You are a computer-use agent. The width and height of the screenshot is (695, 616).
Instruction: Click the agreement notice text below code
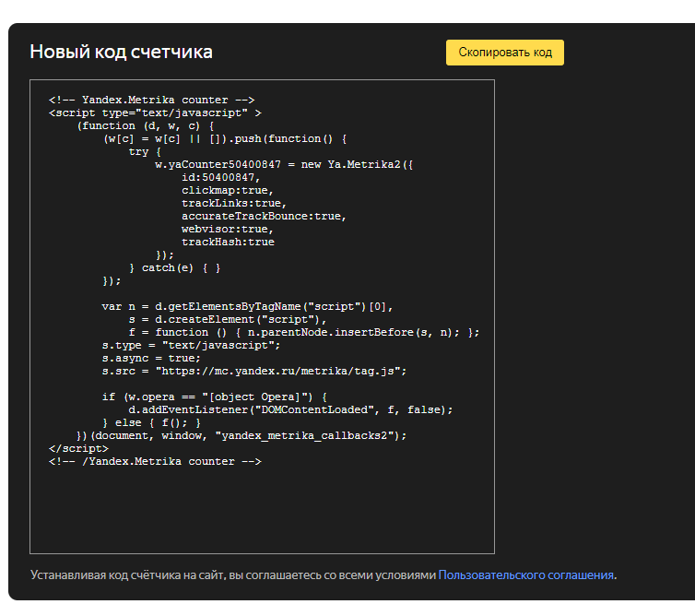coord(324,575)
